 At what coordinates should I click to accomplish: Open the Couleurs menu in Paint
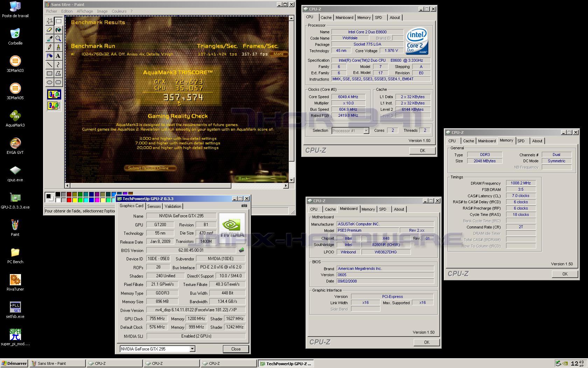119,11
